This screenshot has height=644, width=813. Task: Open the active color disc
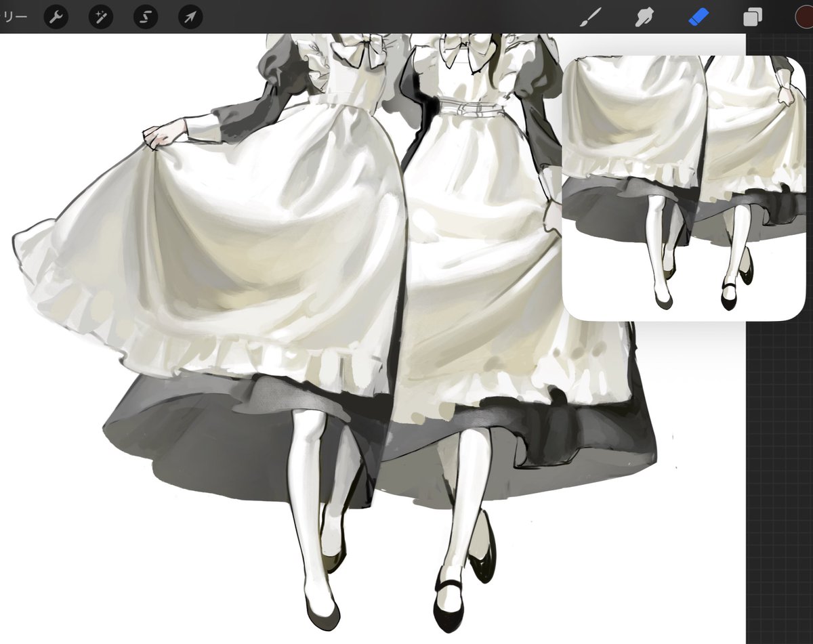(x=804, y=17)
